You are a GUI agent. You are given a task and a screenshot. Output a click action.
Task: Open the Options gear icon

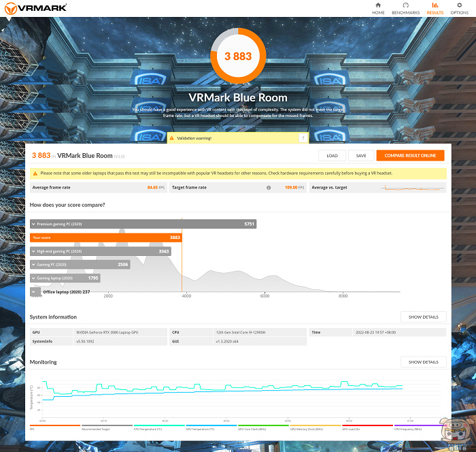coord(459,5)
